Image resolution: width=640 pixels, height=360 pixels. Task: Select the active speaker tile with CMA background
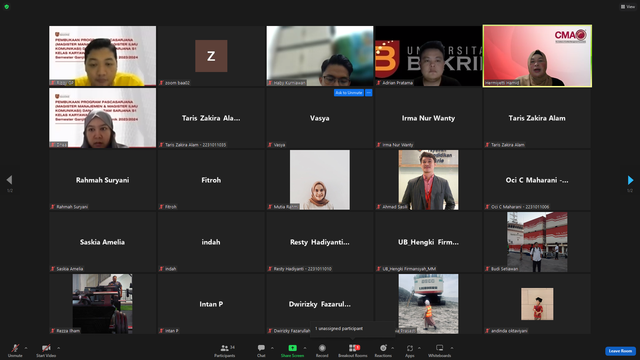(537, 56)
